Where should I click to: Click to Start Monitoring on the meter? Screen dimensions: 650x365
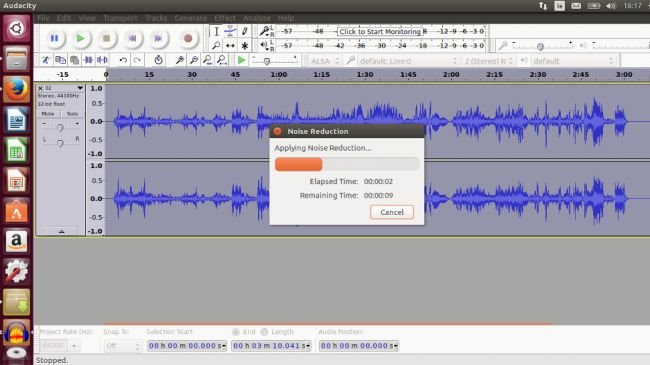pyautogui.click(x=380, y=32)
